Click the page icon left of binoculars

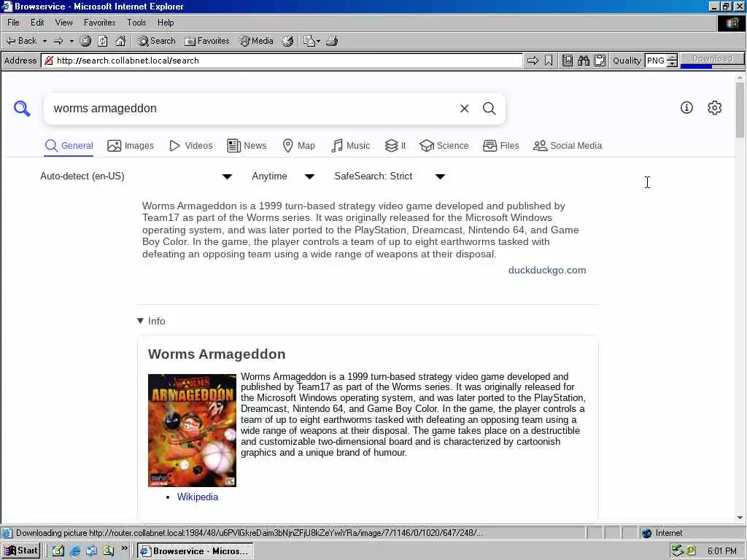[568, 61]
